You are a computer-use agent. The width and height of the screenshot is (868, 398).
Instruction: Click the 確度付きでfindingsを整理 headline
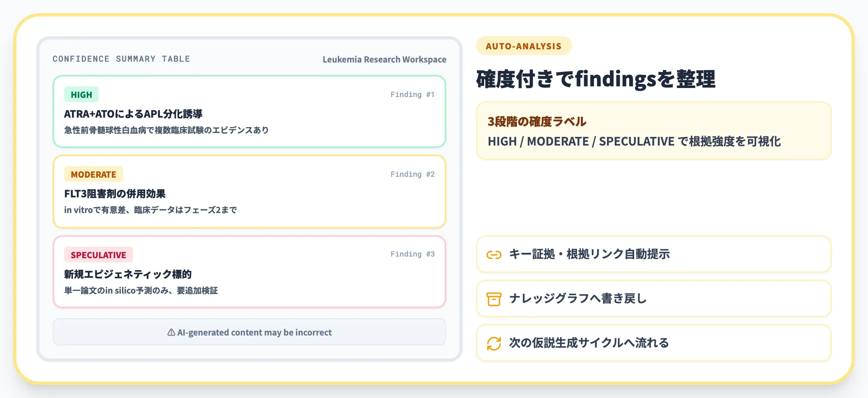596,79
